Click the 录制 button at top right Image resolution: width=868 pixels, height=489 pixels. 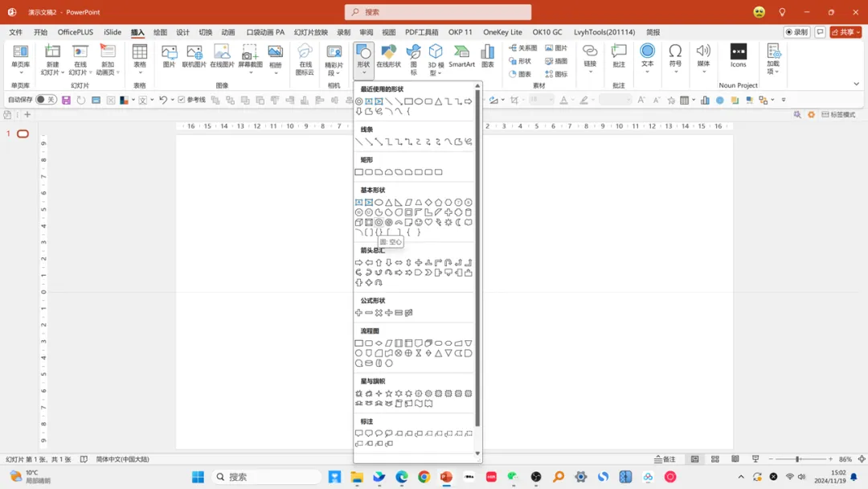(797, 32)
